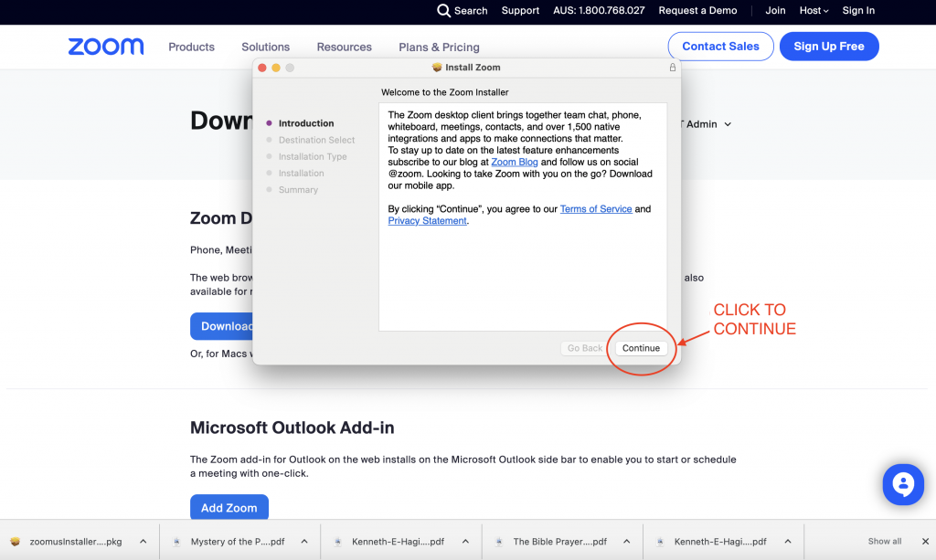Open zoomusInstaller.pkg download item

(76, 542)
